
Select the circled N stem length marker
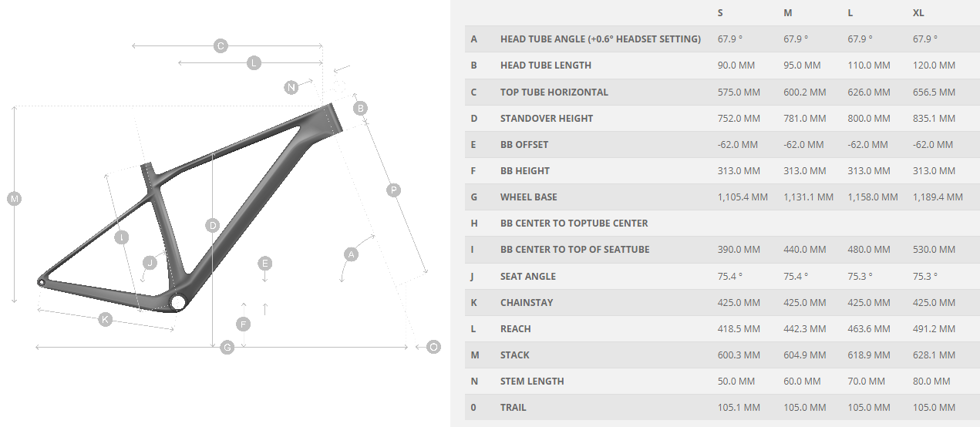tap(291, 87)
